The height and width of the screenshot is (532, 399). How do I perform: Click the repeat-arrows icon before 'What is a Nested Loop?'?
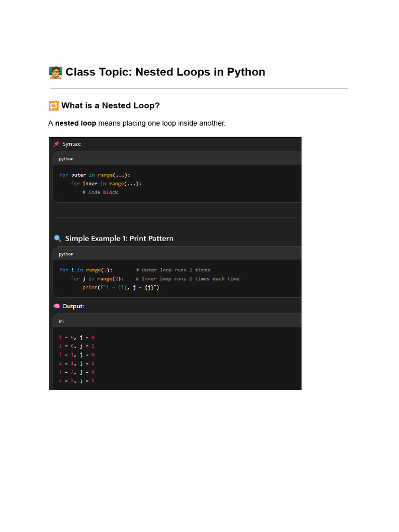[x=54, y=105]
